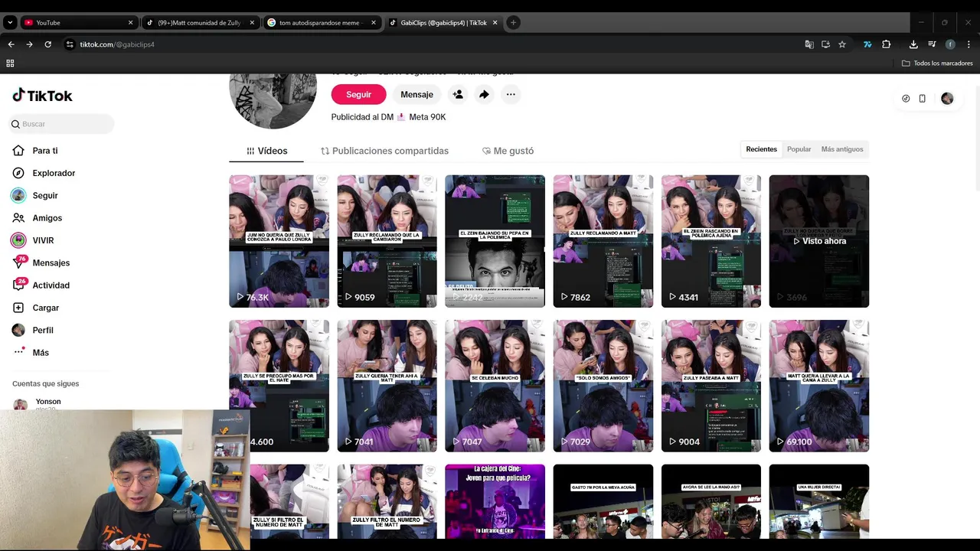Click the Buscar search field
The height and width of the screenshot is (551, 980).
(61, 124)
